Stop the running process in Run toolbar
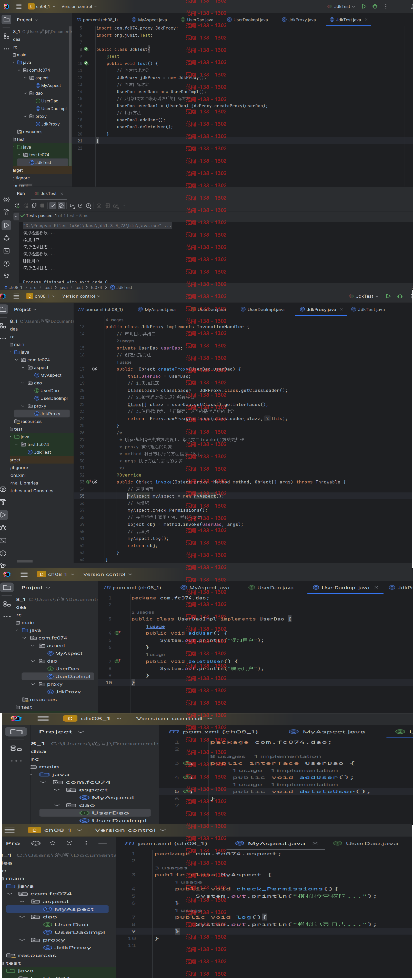The width and height of the screenshot is (413, 980). pyautogui.click(x=43, y=206)
